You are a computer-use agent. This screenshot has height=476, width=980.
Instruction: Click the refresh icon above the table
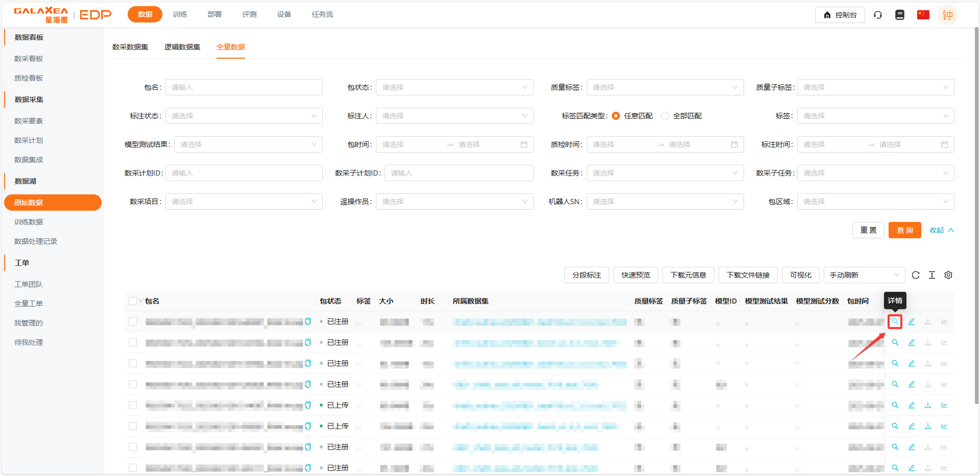tap(916, 275)
